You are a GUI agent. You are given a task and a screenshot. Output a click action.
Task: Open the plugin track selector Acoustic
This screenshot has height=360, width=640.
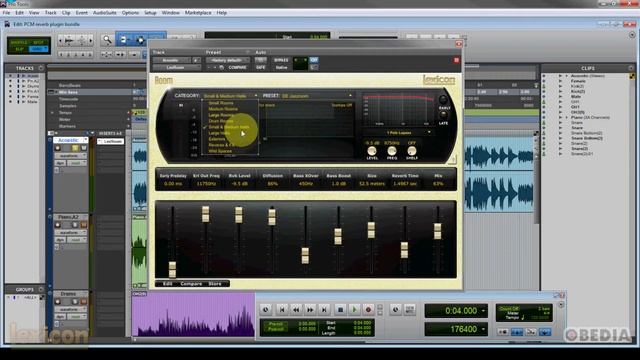171,60
